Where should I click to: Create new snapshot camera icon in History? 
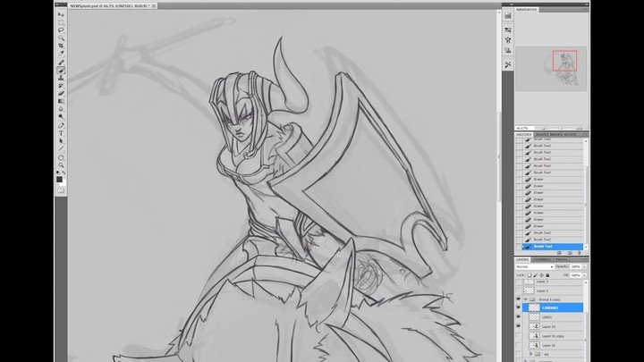pos(569,253)
